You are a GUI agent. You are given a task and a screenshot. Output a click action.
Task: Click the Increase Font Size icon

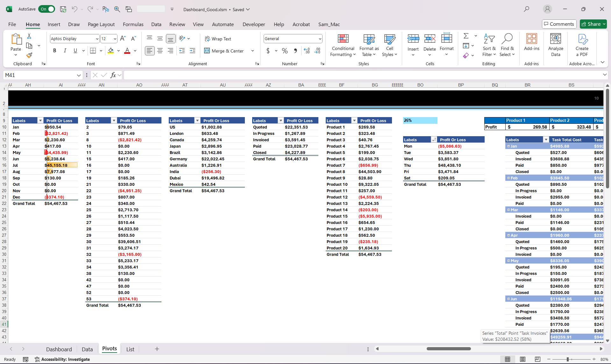(123, 38)
